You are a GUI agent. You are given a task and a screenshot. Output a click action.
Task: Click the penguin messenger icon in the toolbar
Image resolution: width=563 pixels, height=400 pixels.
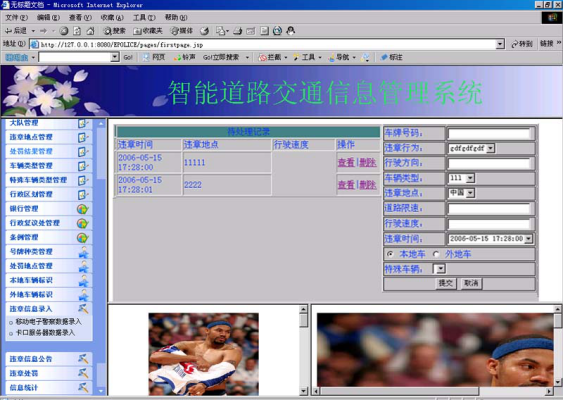coord(290,31)
